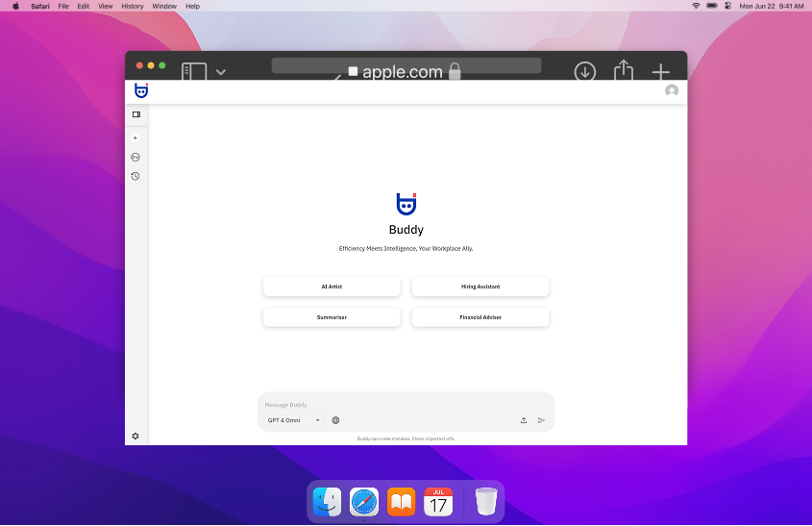Image resolution: width=812 pixels, height=526 pixels.
Task: Open the Safari menu
Action: [39, 6]
